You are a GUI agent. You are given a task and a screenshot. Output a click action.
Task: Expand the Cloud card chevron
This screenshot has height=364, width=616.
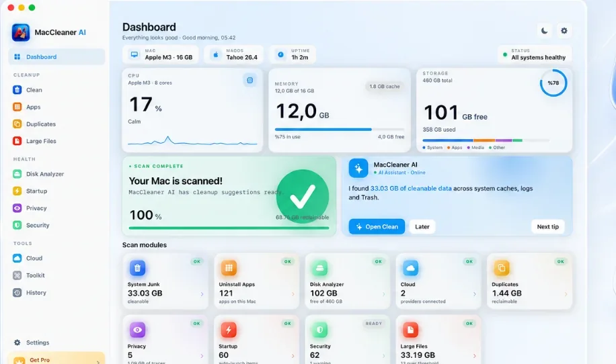click(x=475, y=294)
